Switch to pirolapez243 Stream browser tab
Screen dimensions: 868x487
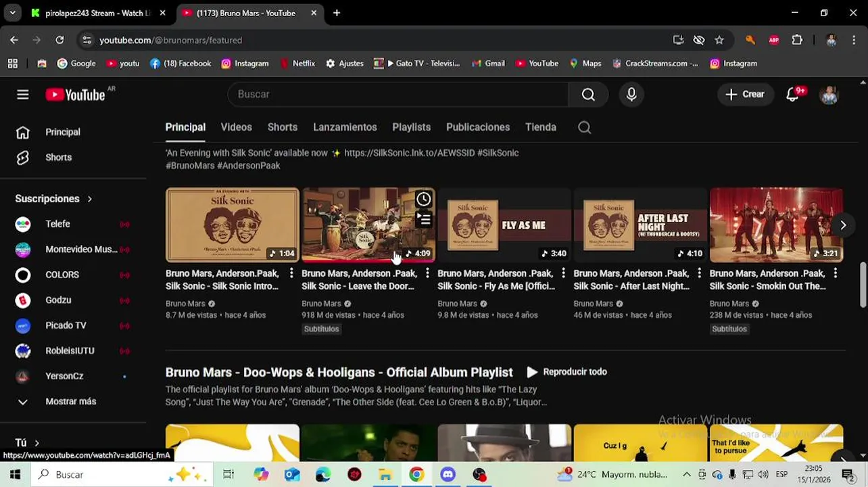[98, 13]
